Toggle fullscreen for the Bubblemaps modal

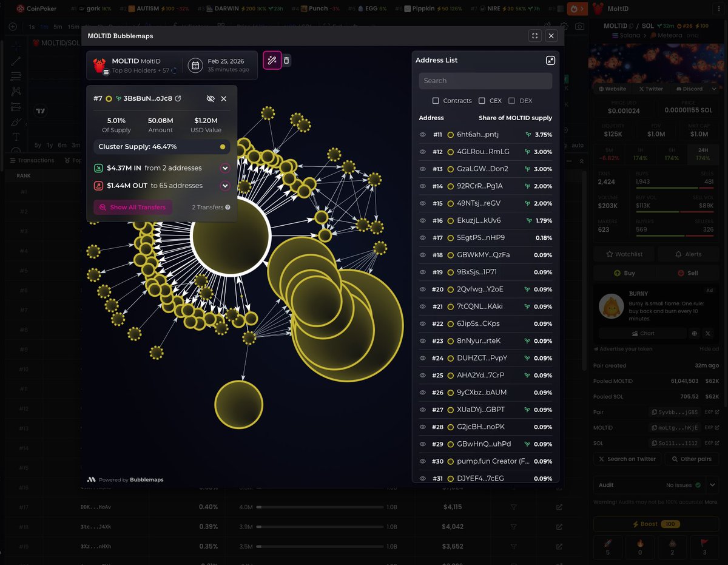click(x=534, y=36)
